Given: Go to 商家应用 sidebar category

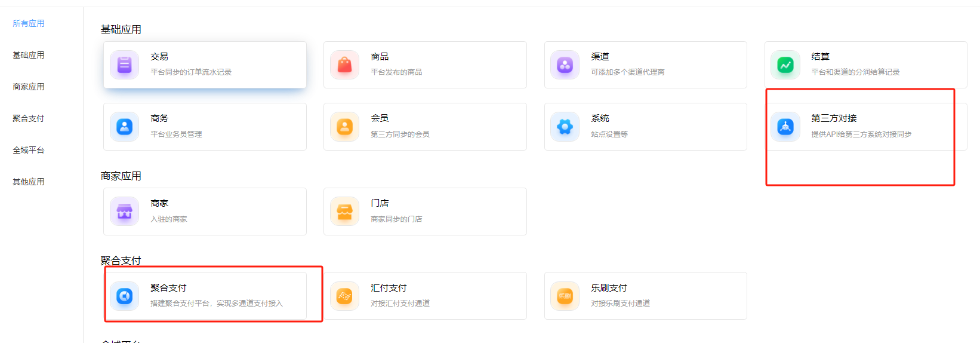Looking at the screenshot, I should pyautogui.click(x=29, y=87).
